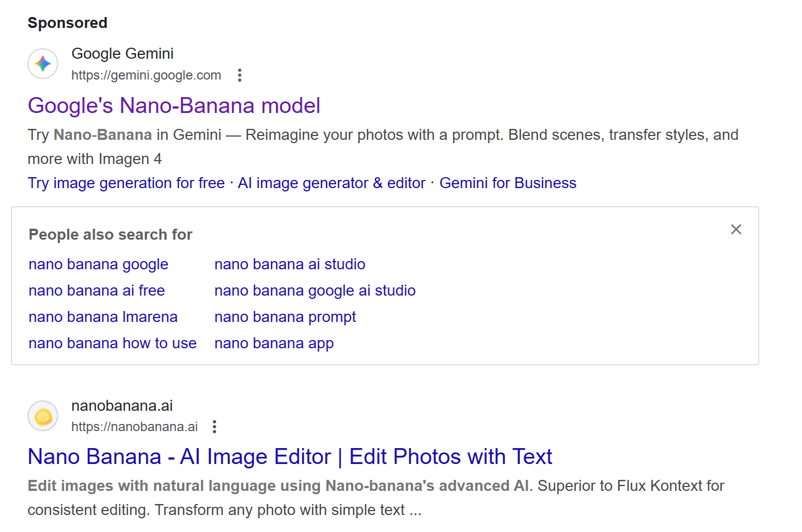Pick the nano banana how to use suggestion
The height and width of the screenshot is (532, 802).
tap(112, 343)
